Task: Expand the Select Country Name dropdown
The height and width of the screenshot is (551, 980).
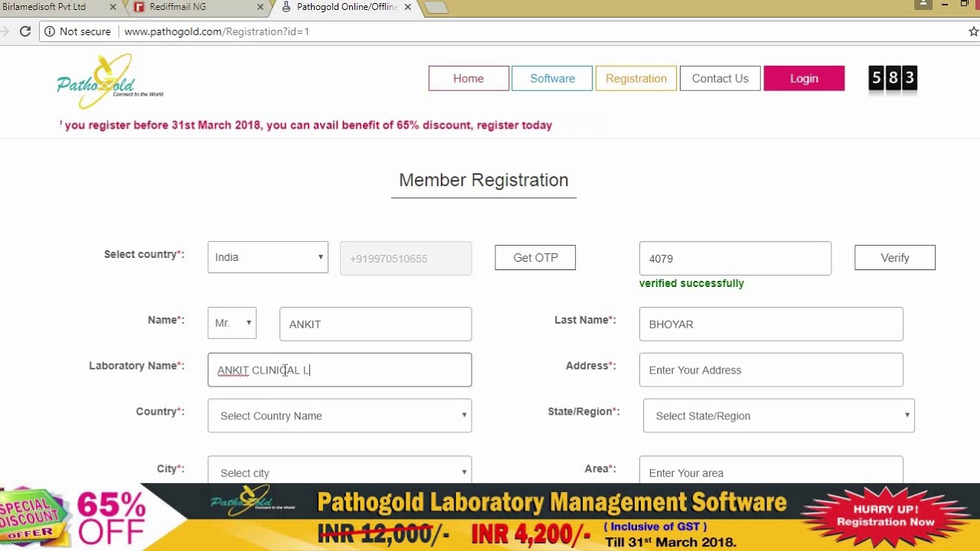Action: click(x=340, y=416)
